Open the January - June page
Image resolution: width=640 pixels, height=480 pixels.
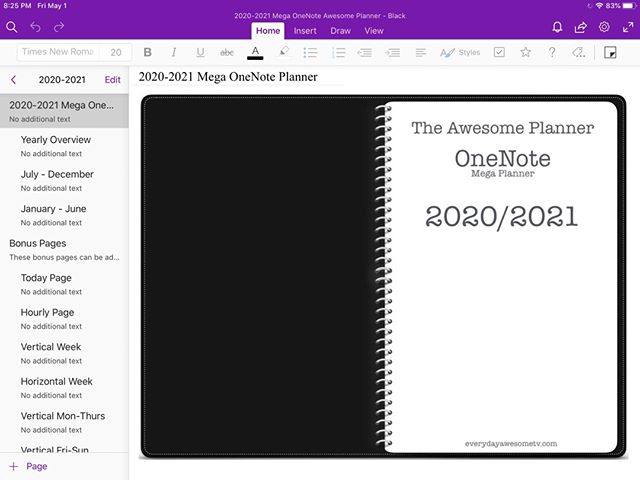tap(64, 215)
